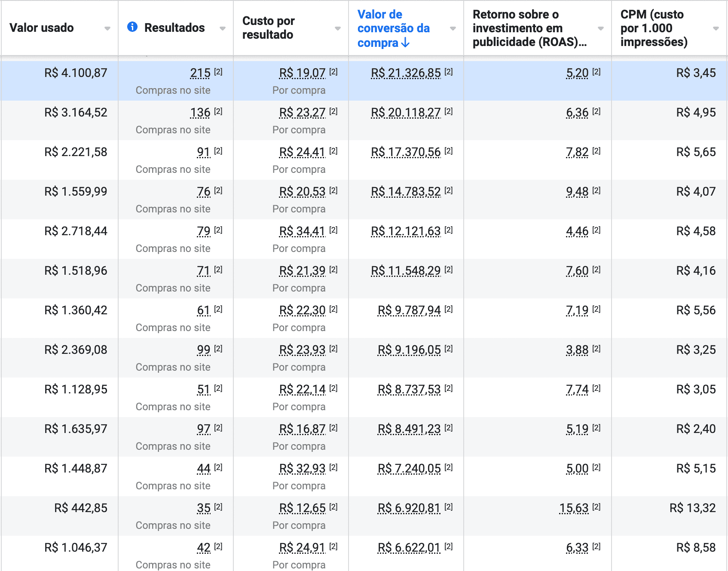Click footnote [2] beside the 136 result
Viewport: 728px width, 571px height.
coord(218,111)
